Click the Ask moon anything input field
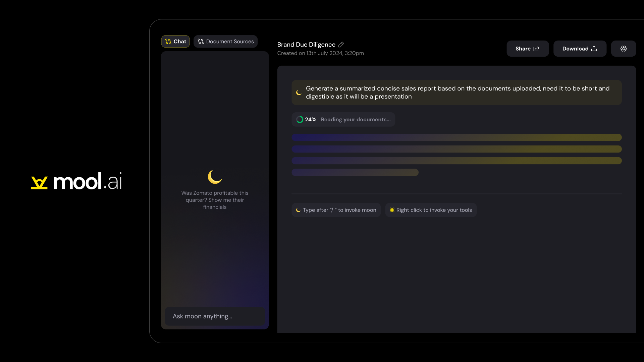 215,316
